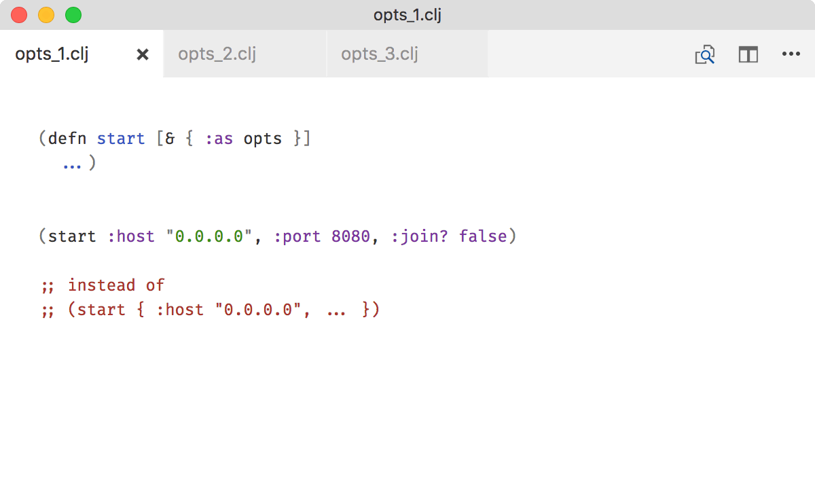Click the ;; instead of comment line

click(103, 285)
